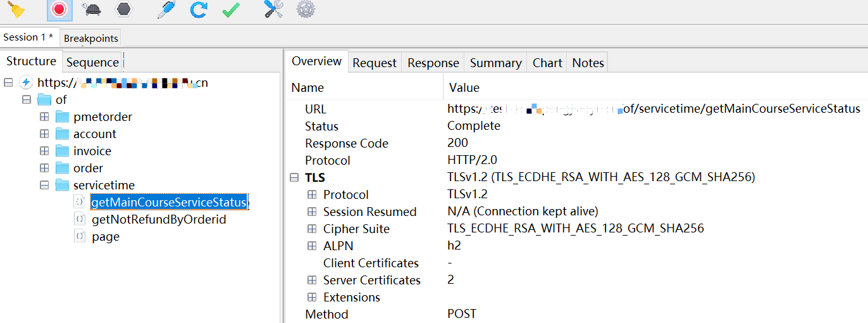Expand the Cipher Suite row

click(311, 229)
